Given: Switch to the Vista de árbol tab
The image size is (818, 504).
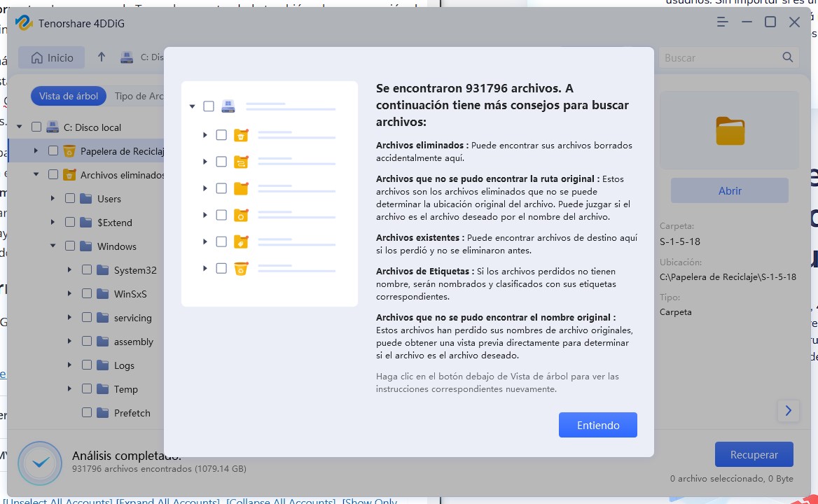Looking at the screenshot, I should [69, 96].
